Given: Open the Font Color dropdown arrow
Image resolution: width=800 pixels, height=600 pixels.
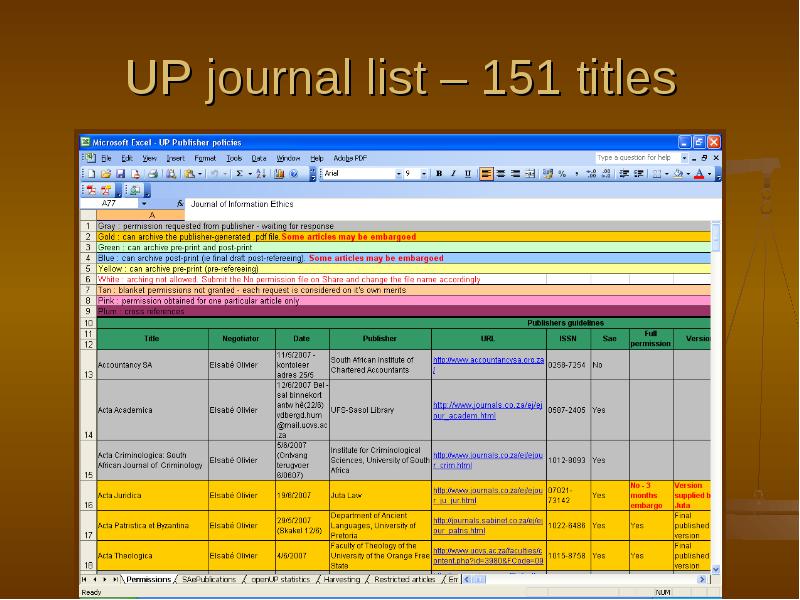Looking at the screenshot, I should tap(709, 174).
